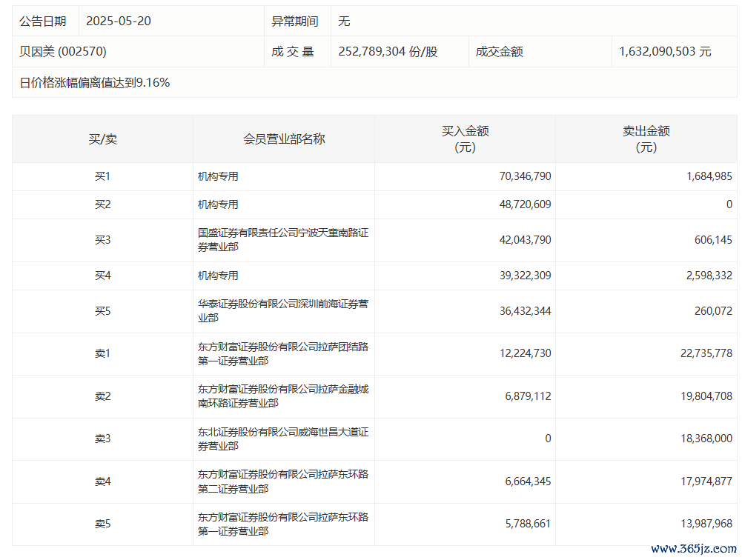
Task: Click sell amount 1,684,985
Action: (709, 176)
